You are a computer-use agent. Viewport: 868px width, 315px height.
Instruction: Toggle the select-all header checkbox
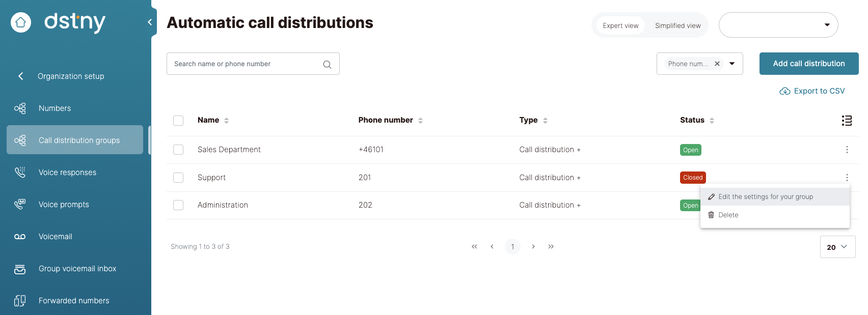tap(178, 121)
